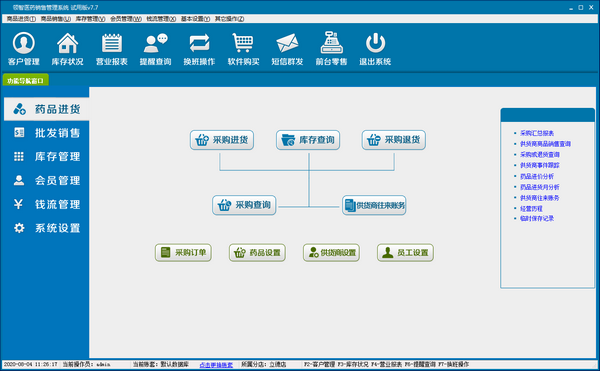Open the 商品销售(U) menu
The height and width of the screenshot is (371, 600).
point(56,18)
